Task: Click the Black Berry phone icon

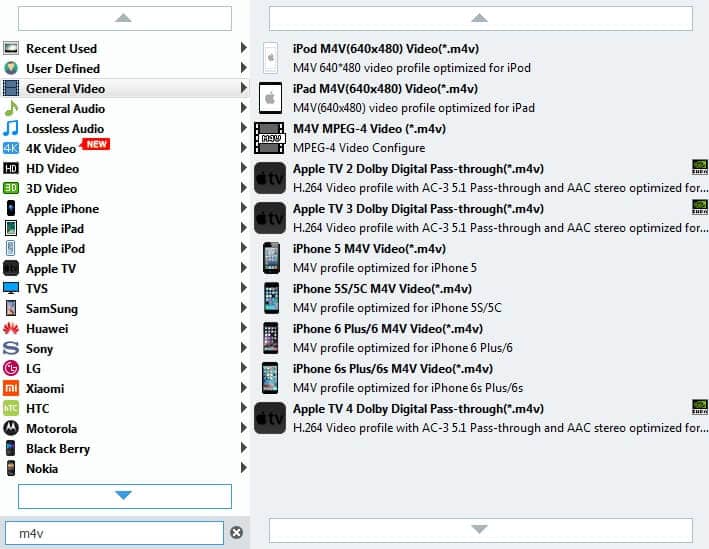Action: (11, 448)
